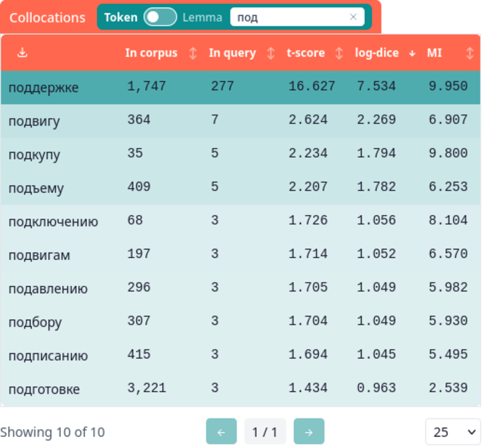Click MI value 9.950
Image resolution: width=483 pixels, height=448 pixels.
[x=448, y=86]
